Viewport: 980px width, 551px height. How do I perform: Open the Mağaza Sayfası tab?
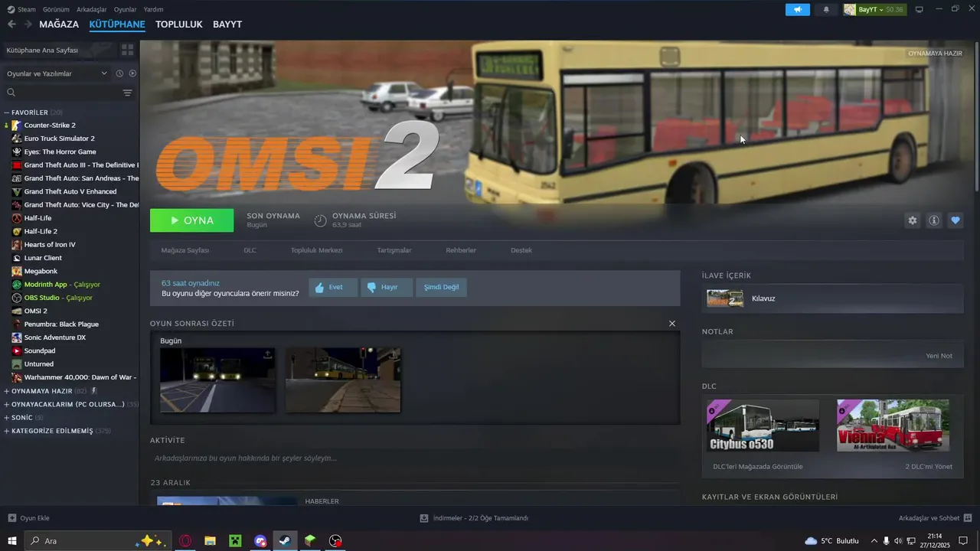click(185, 250)
